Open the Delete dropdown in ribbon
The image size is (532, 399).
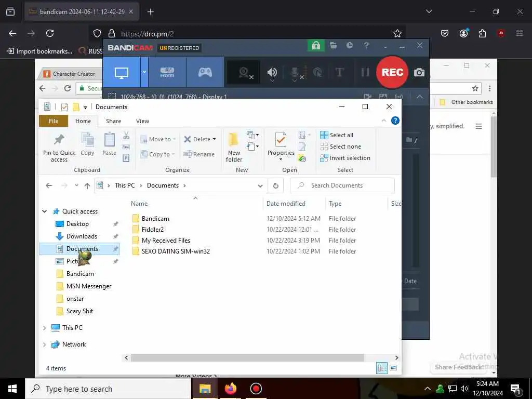click(214, 139)
